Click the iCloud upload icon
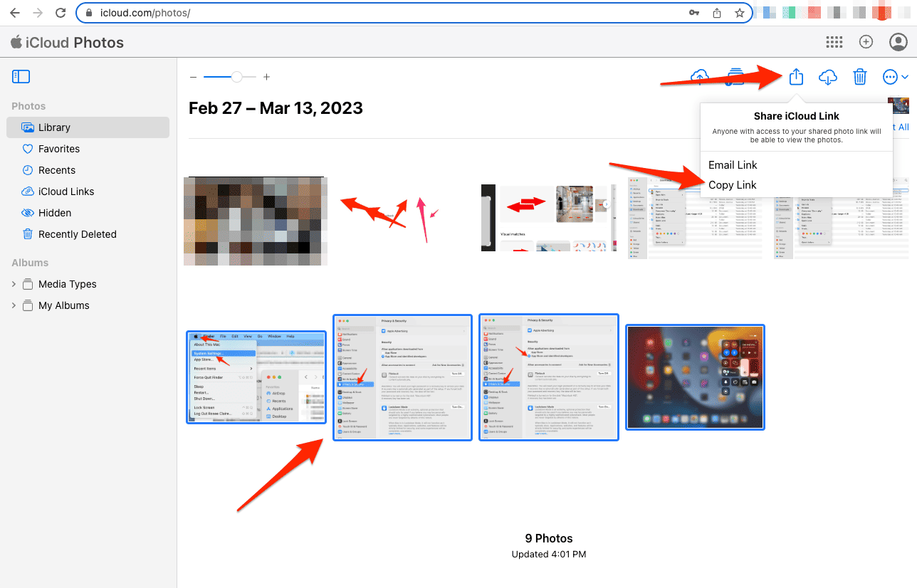 [700, 77]
